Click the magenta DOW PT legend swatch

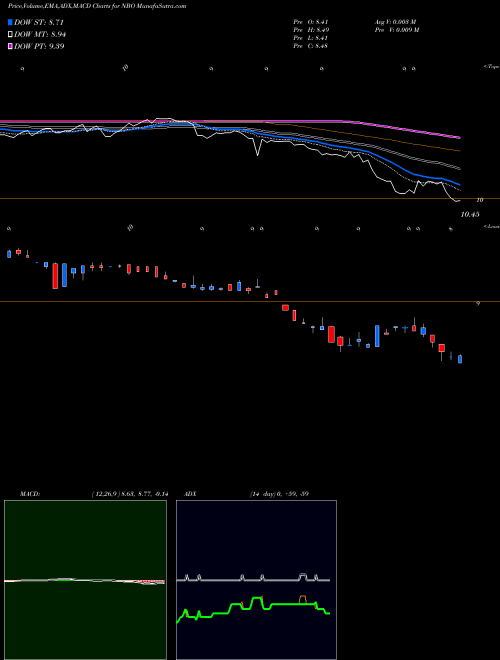(x=10, y=46)
